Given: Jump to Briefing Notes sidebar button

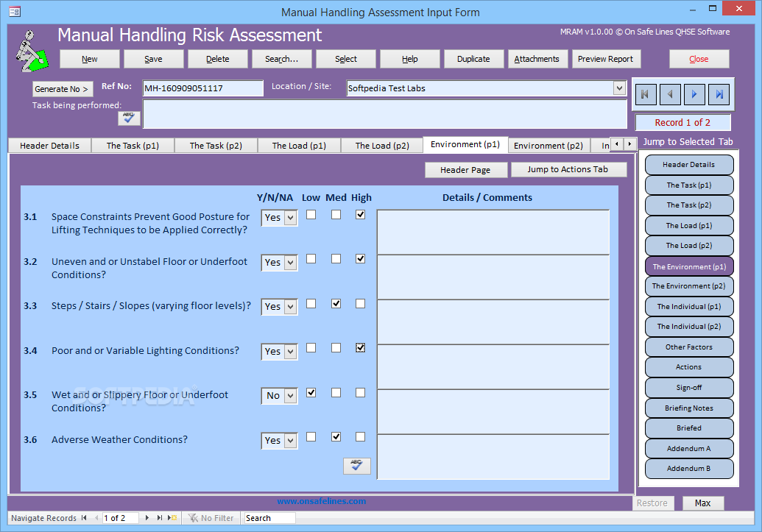Looking at the screenshot, I should click(x=689, y=408).
